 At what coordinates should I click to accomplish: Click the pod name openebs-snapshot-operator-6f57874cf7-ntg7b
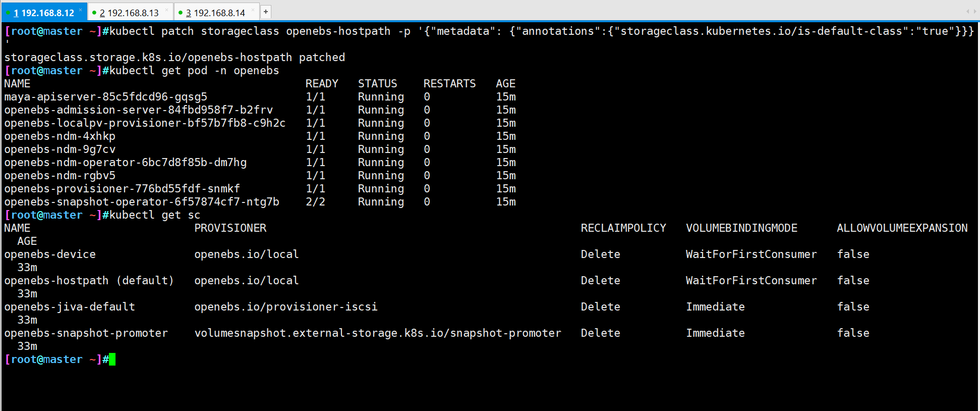(142, 202)
